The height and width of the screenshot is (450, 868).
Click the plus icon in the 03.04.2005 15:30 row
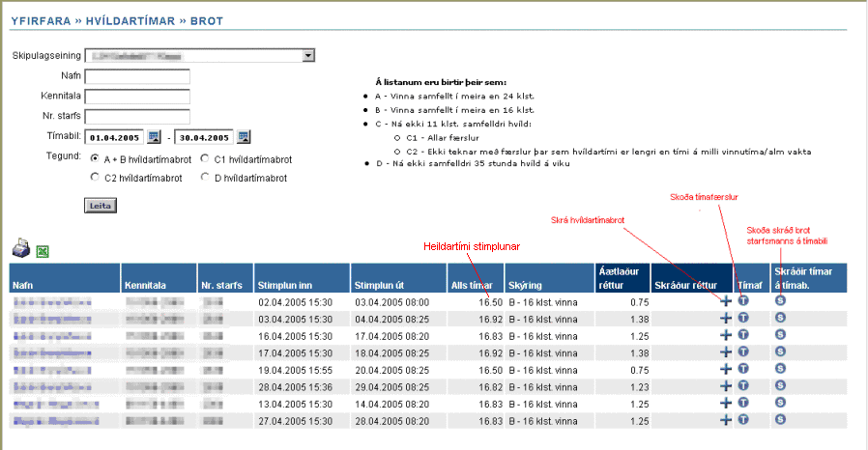pos(726,318)
